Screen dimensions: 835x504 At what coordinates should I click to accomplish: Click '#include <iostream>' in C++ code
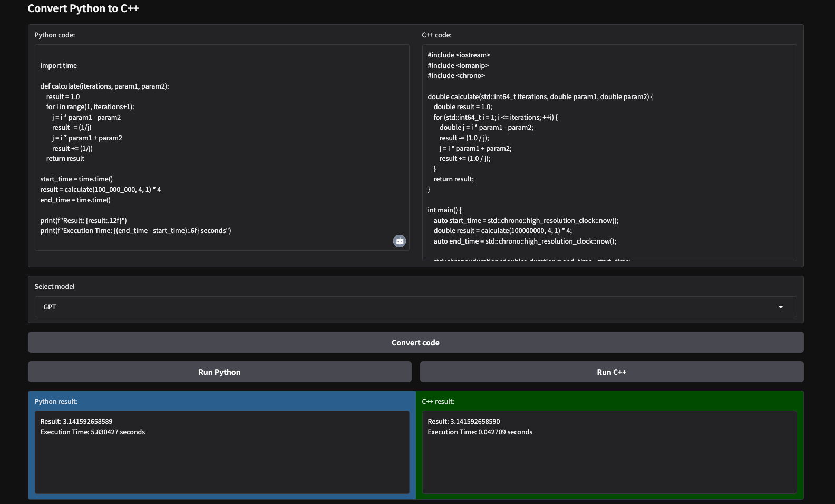459,55
